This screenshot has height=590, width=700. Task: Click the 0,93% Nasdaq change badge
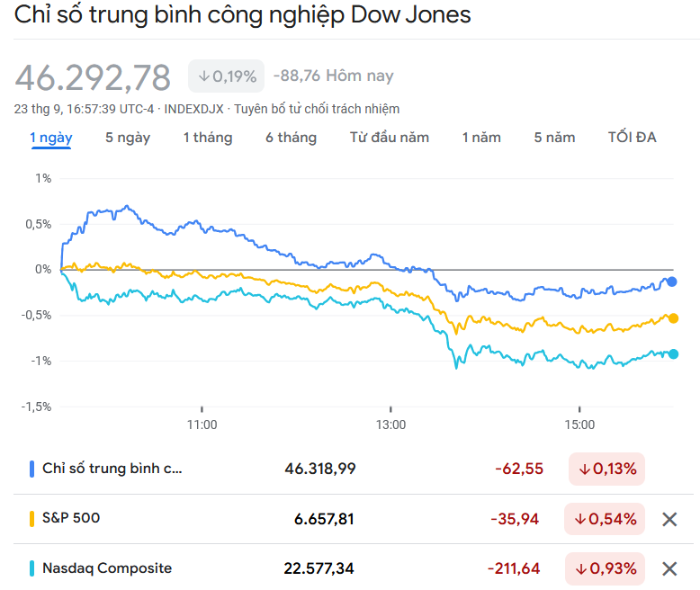point(605,568)
